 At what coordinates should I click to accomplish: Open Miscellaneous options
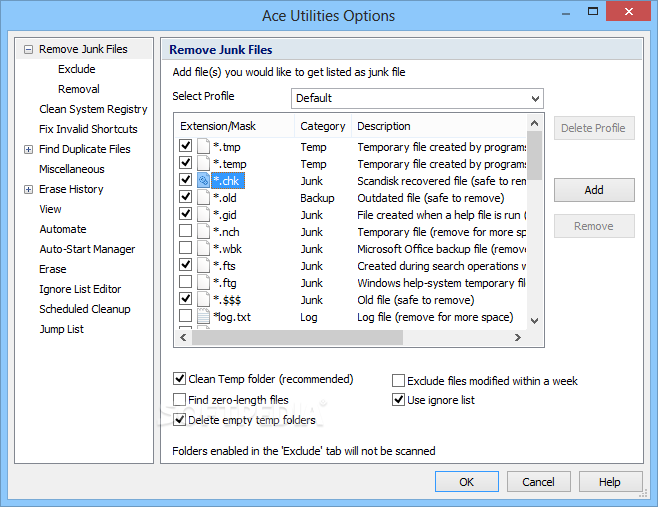click(x=72, y=169)
